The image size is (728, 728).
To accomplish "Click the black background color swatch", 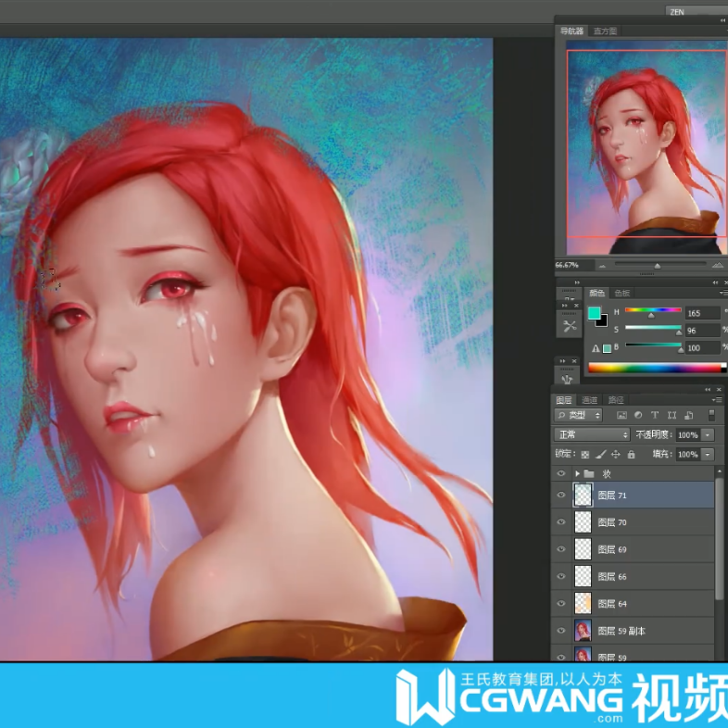I will click(x=603, y=321).
